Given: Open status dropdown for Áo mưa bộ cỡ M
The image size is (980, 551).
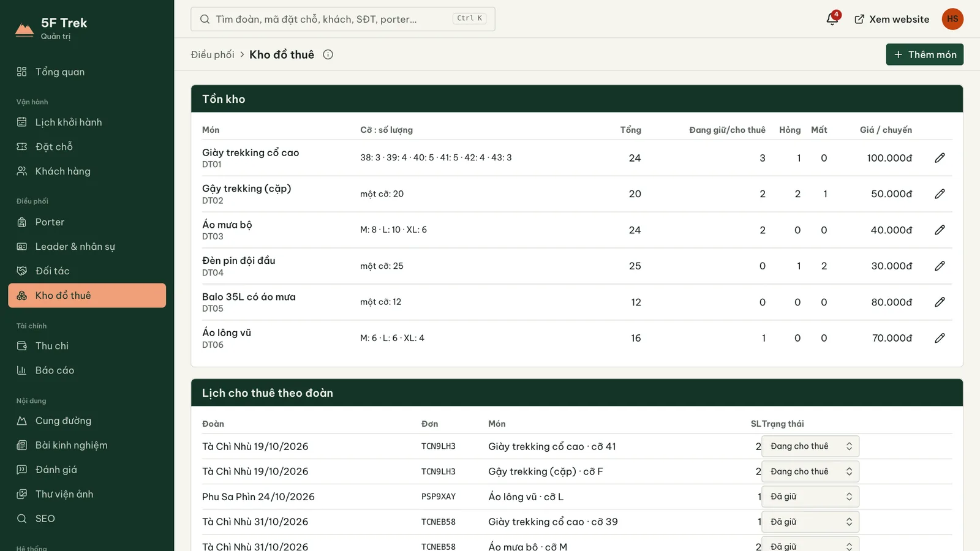Looking at the screenshot, I should 810,544.
